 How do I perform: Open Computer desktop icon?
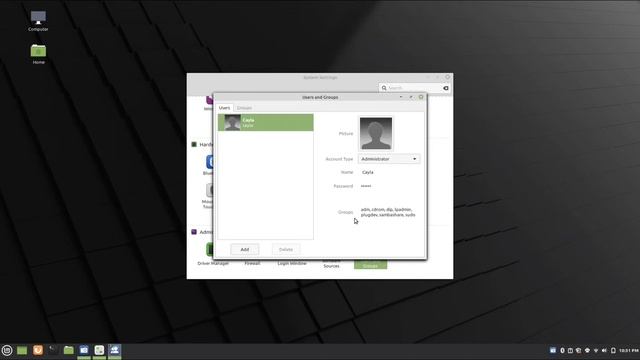click(38, 21)
